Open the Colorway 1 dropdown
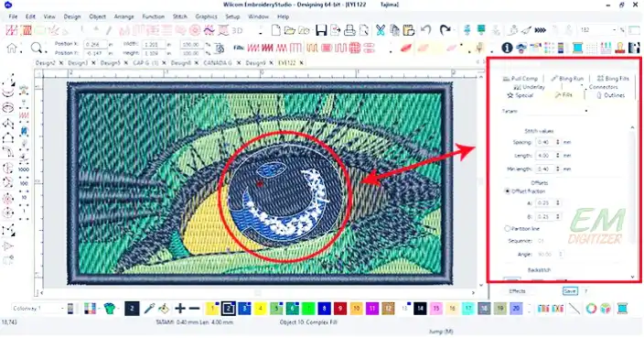This screenshot has width=644, height=338. [x=38, y=309]
